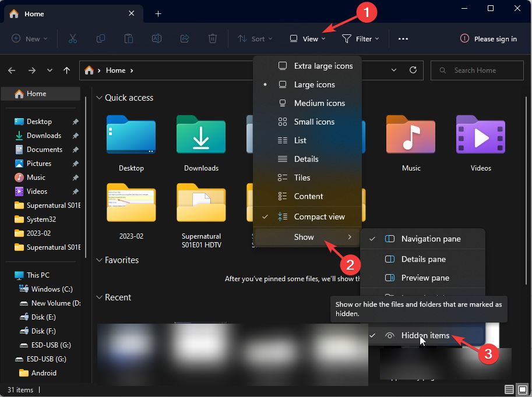Screen dimensions: 532x397
Task: Select the Cut icon on the toolbar
Action: 72,38
